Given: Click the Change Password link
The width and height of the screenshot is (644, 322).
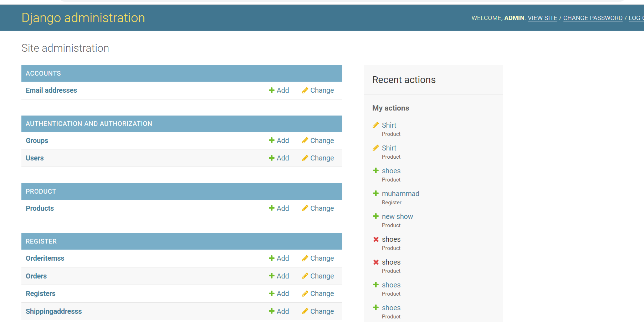Looking at the screenshot, I should (593, 18).
